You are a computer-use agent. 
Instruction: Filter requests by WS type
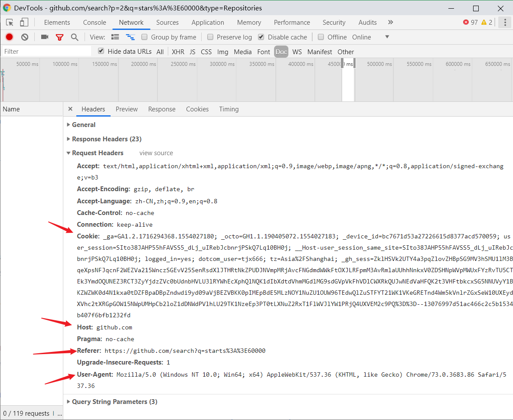point(297,52)
